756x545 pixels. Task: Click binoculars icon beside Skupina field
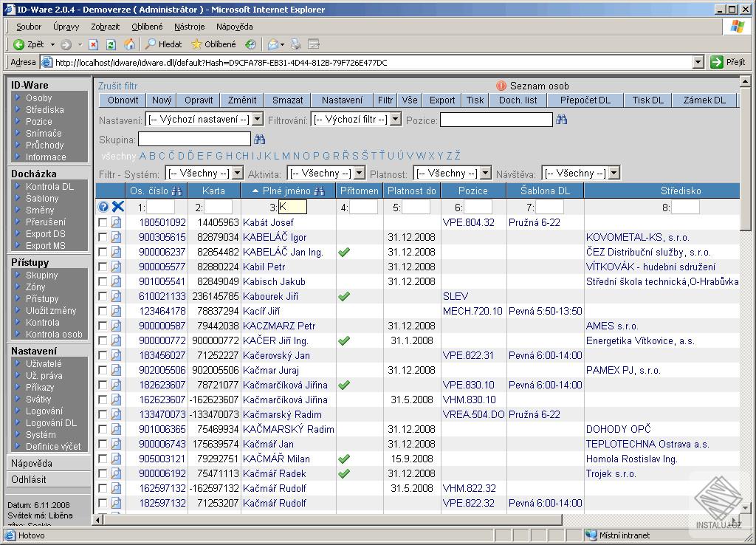[259, 139]
